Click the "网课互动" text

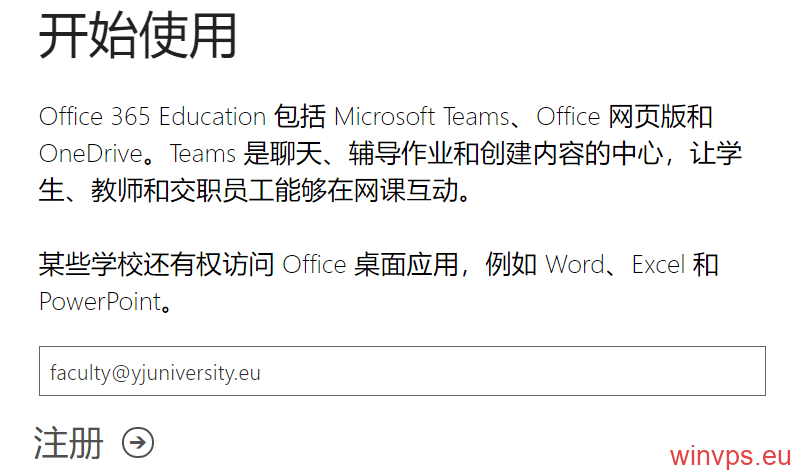click(407, 190)
